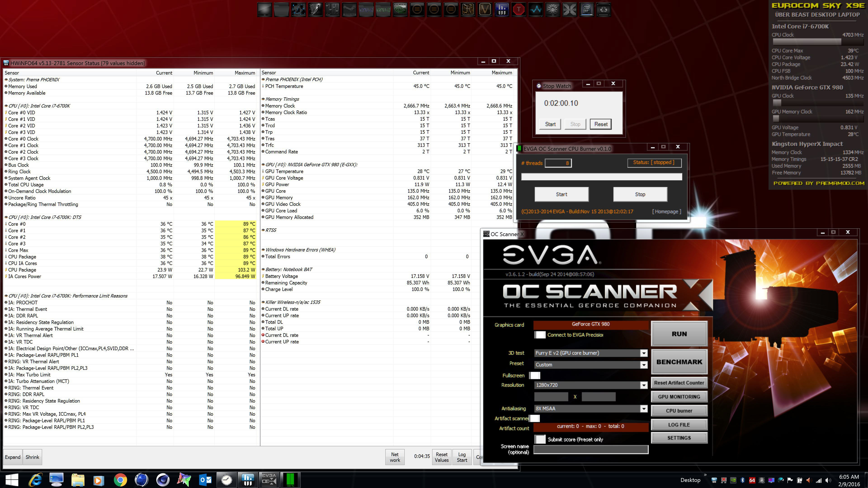The image size is (868, 488).
Task: Open the Preset dropdown showing Custom
Action: 591,365
